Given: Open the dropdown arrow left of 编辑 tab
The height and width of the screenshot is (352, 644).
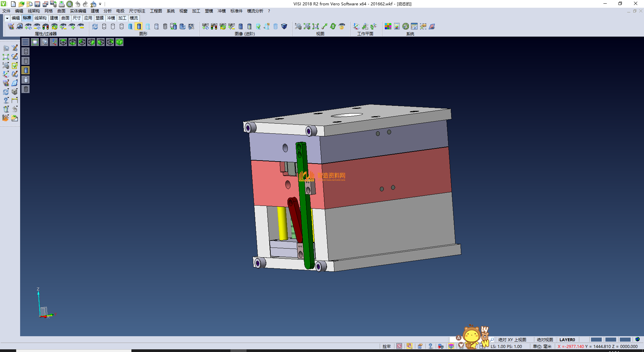Looking at the screenshot, I should [x=7, y=18].
